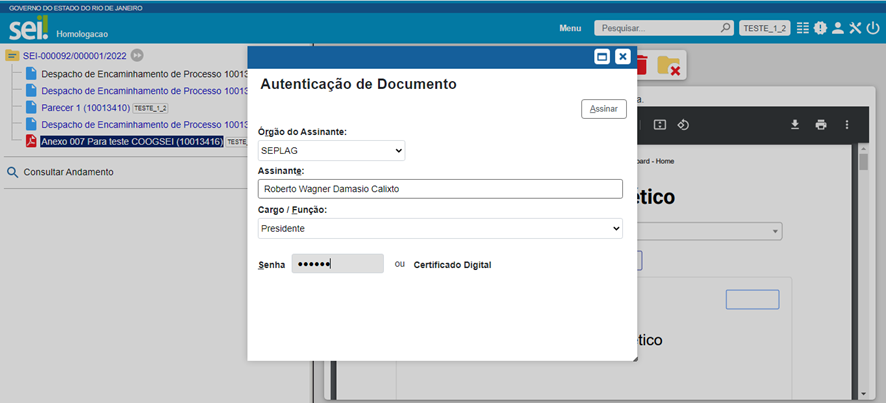Click the Homologacao label in the header
The width and height of the screenshot is (886, 403).
(82, 34)
